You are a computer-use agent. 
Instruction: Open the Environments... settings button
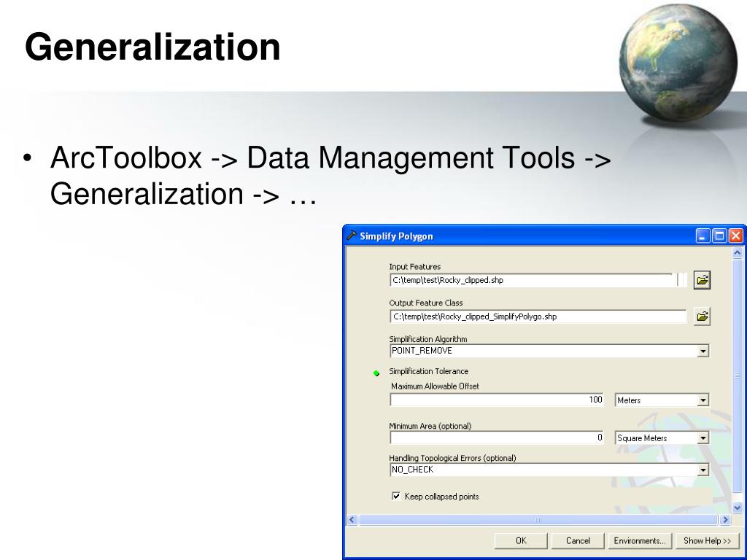pos(640,540)
